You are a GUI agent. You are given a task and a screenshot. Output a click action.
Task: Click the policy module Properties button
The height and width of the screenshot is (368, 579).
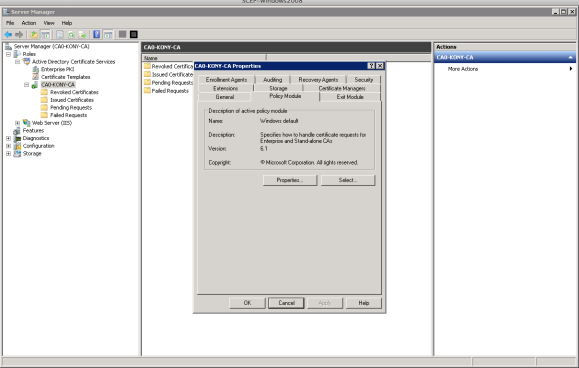(290, 180)
